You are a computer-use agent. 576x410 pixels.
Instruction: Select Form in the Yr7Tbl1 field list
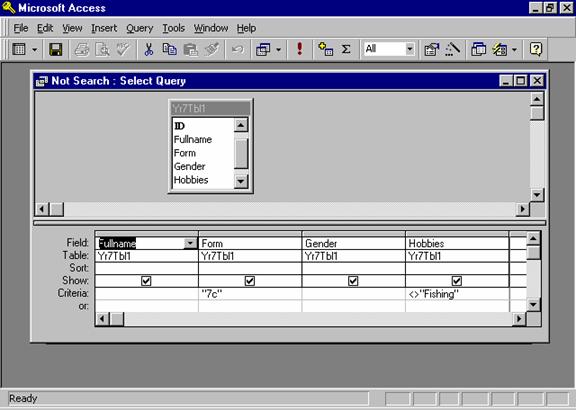click(x=203, y=153)
